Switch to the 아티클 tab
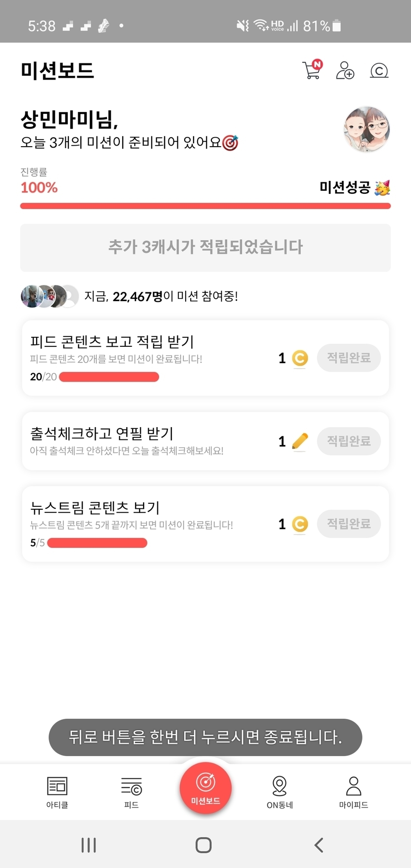The image size is (411, 868). click(57, 792)
